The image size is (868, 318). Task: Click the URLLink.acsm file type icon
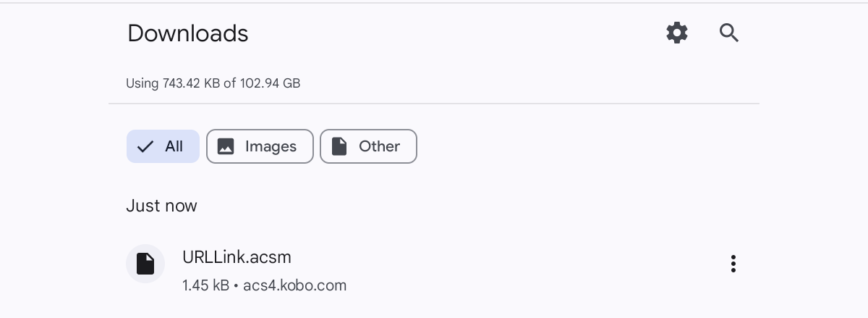click(x=145, y=264)
